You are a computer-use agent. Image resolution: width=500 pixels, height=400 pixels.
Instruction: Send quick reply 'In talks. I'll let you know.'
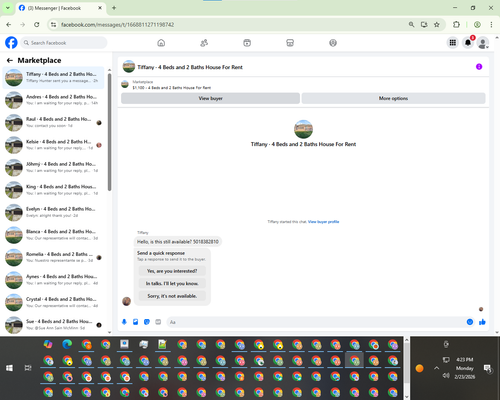coord(172,283)
